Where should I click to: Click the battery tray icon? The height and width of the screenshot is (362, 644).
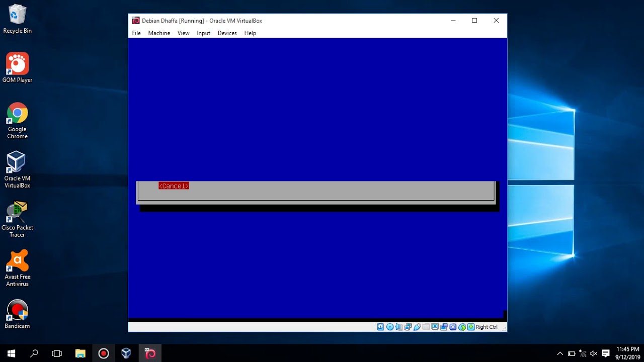(572, 353)
